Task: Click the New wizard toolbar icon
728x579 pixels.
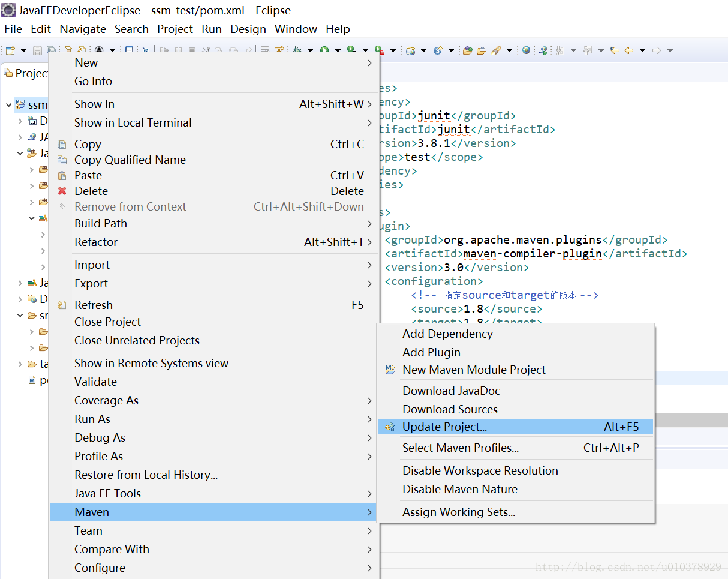Action: point(10,50)
